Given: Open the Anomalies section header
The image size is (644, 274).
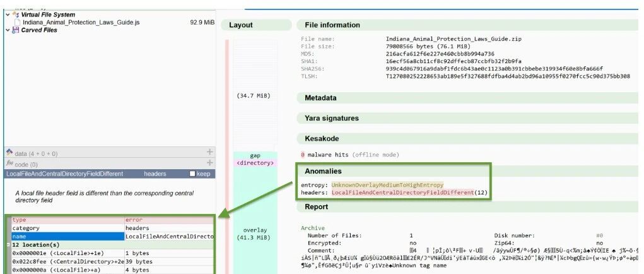Looking at the screenshot, I should pos(467,171).
